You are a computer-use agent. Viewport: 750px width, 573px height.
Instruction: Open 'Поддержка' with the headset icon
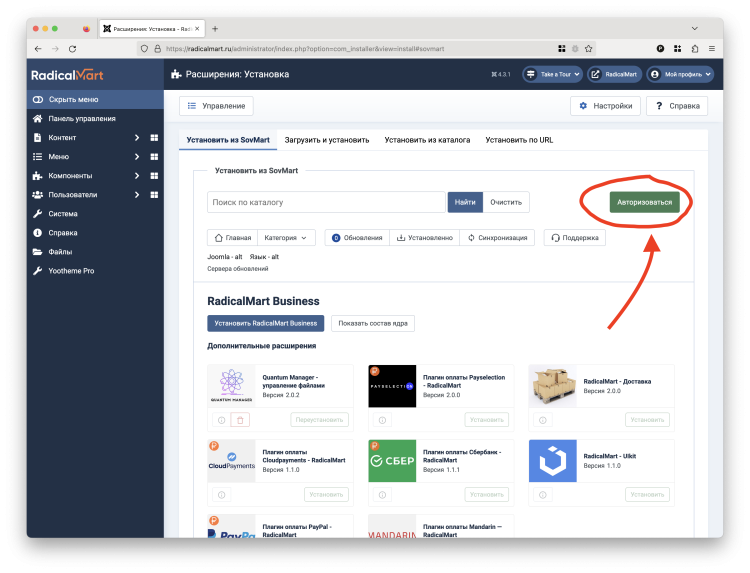(574, 238)
